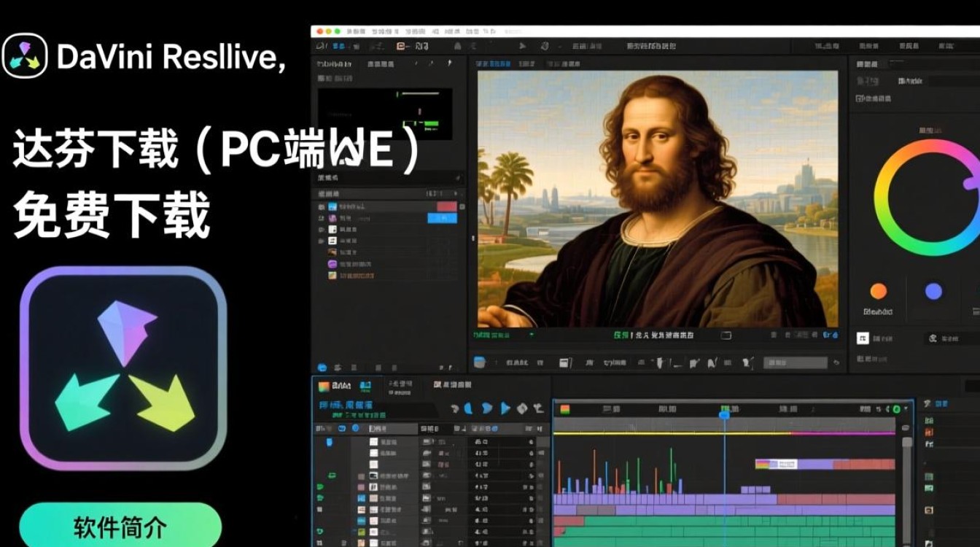Click the blue disk icon below the viewer
Viewport: 980px width, 547px height.
click(x=479, y=362)
